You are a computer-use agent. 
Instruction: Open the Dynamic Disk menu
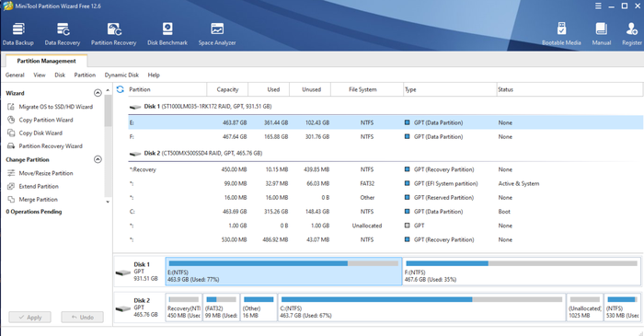[x=121, y=75]
